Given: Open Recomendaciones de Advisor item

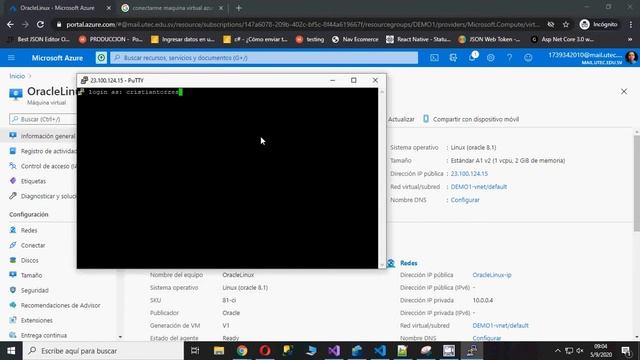Looking at the screenshot, I should coord(60,305).
